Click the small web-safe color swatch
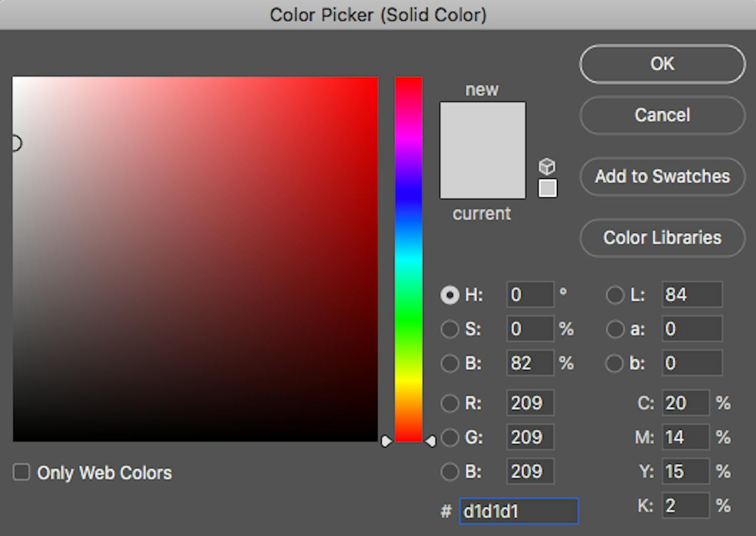The height and width of the screenshot is (536, 756). [547, 188]
